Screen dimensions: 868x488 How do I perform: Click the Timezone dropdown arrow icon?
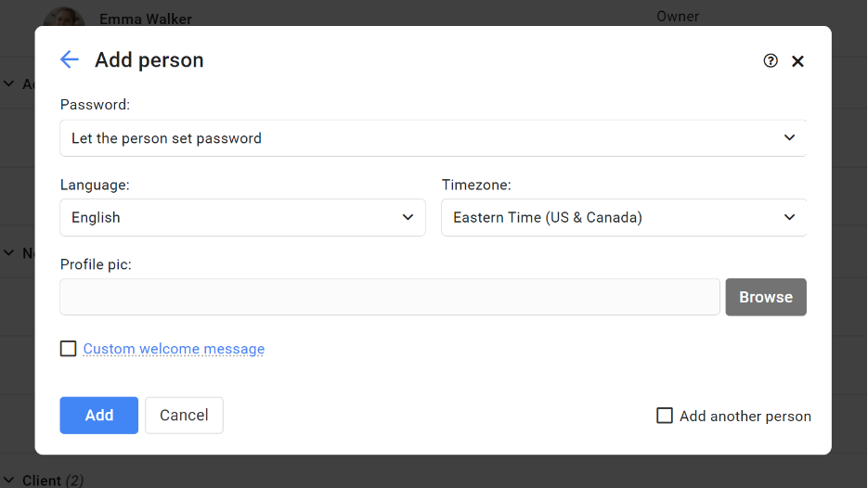(789, 217)
